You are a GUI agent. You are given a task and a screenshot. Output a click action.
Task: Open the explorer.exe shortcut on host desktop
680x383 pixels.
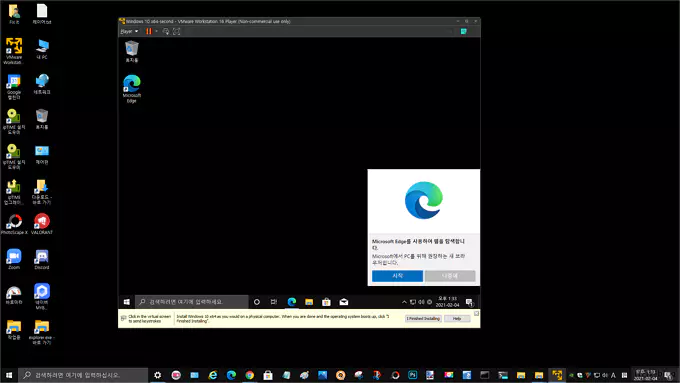(42, 332)
